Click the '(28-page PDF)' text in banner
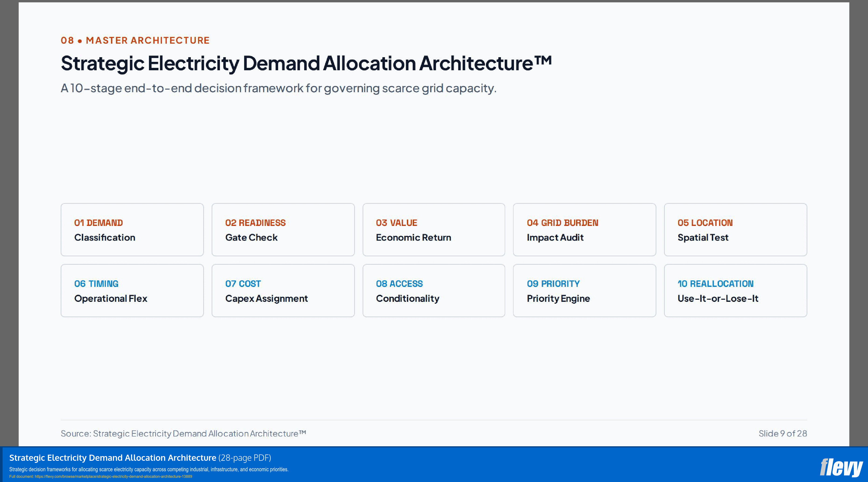This screenshot has height=482, width=868. 245,458
